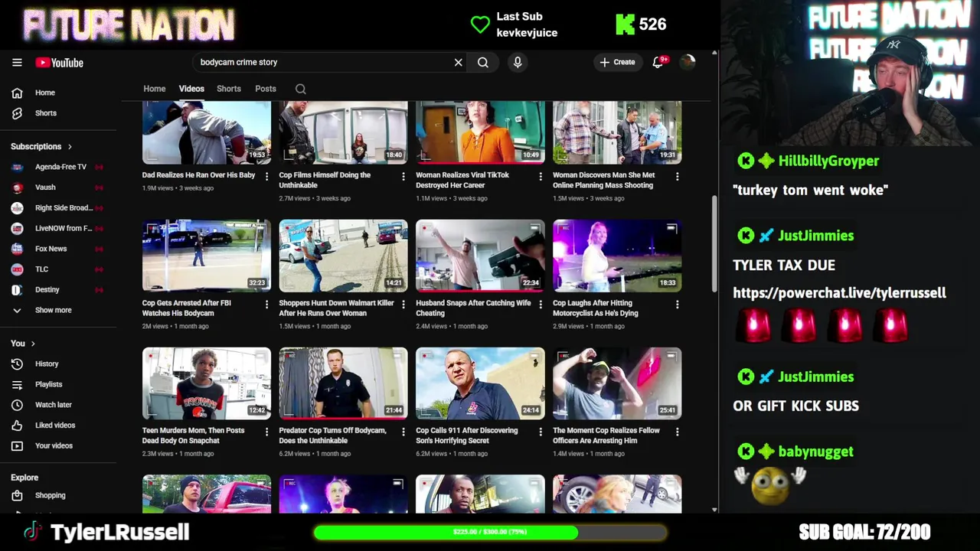This screenshot has height=551, width=980.
Task: Click the channel search magnifier icon
Action: (301, 90)
